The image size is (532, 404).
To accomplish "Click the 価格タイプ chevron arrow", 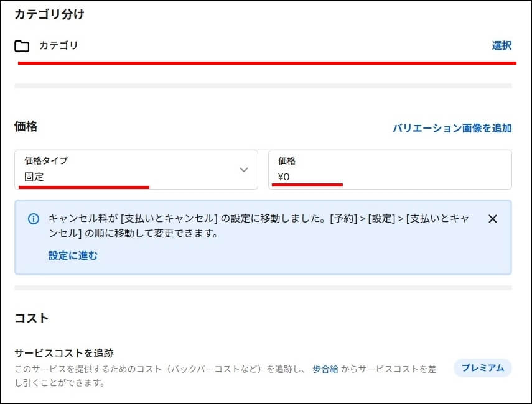I will [244, 170].
